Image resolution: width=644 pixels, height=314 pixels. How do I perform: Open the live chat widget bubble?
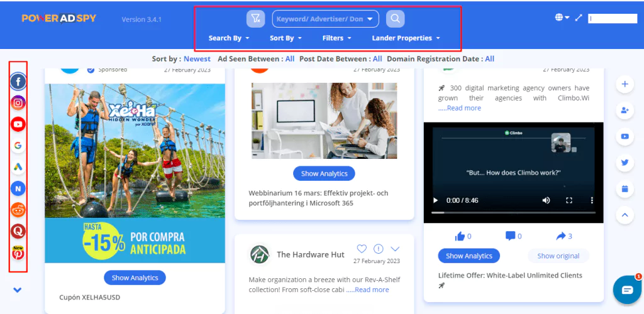point(627,290)
